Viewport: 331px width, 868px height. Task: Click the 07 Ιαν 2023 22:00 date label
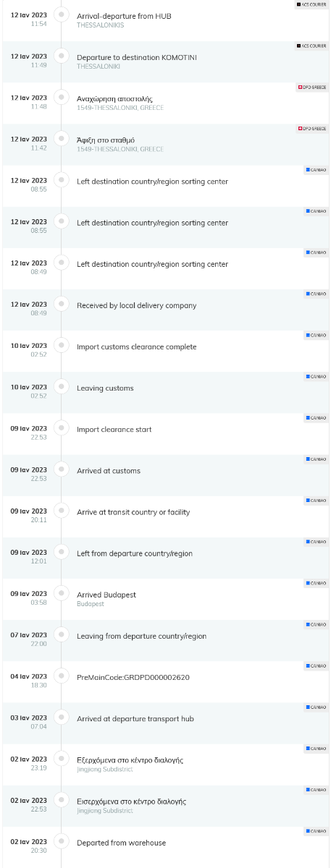point(29,639)
